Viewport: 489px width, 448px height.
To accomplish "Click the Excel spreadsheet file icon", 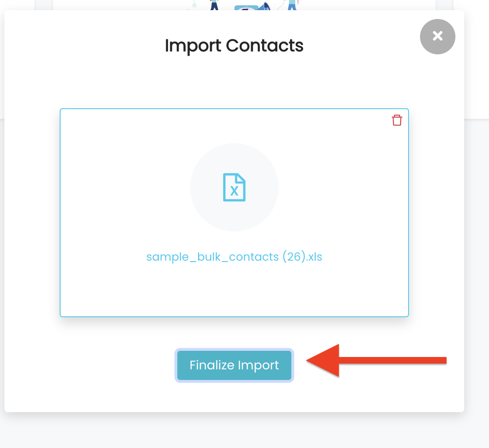I will (x=234, y=187).
